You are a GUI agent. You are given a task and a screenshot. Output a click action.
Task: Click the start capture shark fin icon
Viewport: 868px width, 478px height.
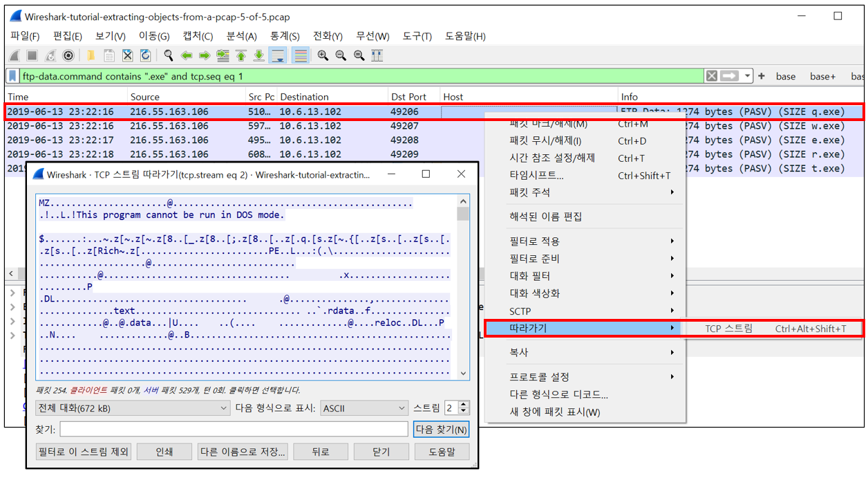[x=15, y=55]
